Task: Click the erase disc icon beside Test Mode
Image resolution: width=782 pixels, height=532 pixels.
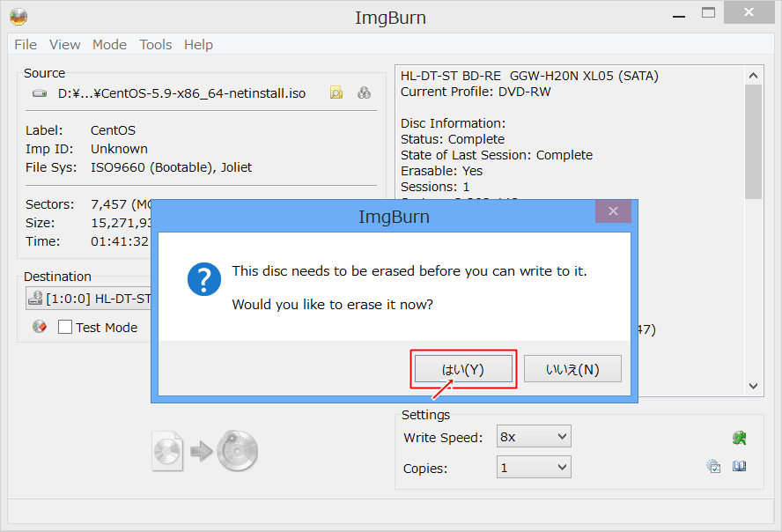Action: (x=39, y=327)
